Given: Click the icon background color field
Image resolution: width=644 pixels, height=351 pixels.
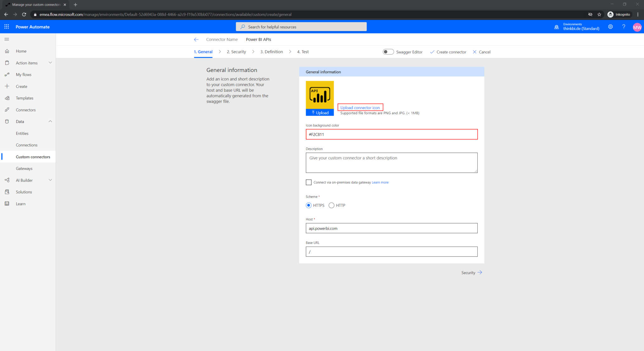Looking at the screenshot, I should click(x=391, y=134).
